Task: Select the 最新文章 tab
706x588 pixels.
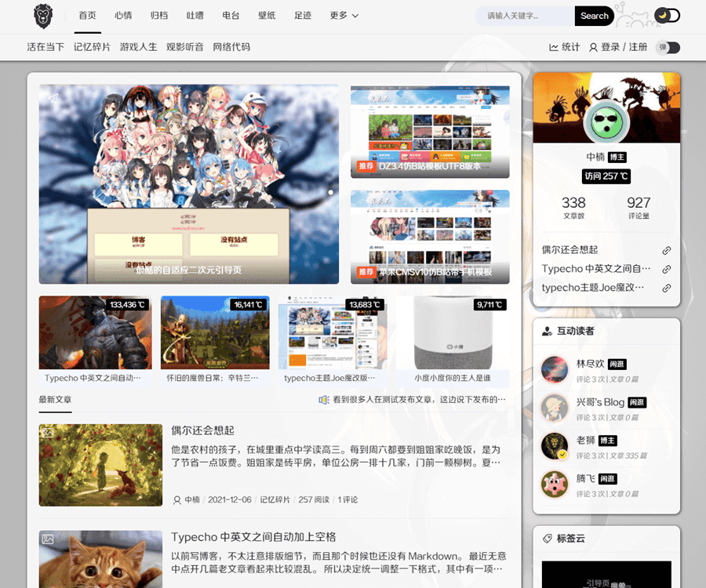Action: pyautogui.click(x=55, y=400)
